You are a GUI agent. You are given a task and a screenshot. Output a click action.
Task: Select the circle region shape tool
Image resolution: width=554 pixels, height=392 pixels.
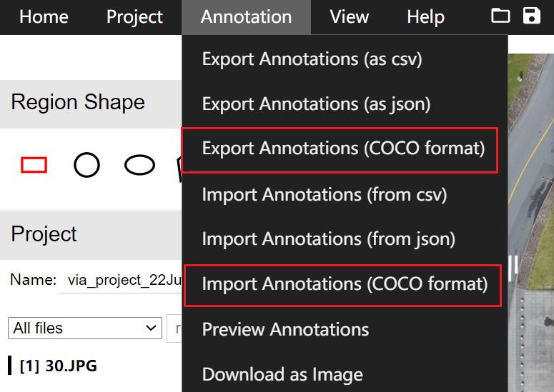[x=86, y=165]
